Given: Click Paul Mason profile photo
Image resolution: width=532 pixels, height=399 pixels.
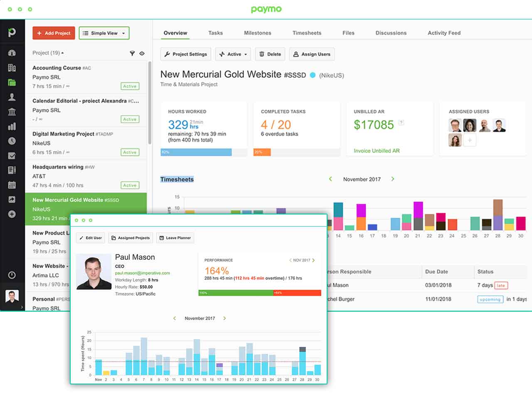Looking at the screenshot, I should 94,272.
